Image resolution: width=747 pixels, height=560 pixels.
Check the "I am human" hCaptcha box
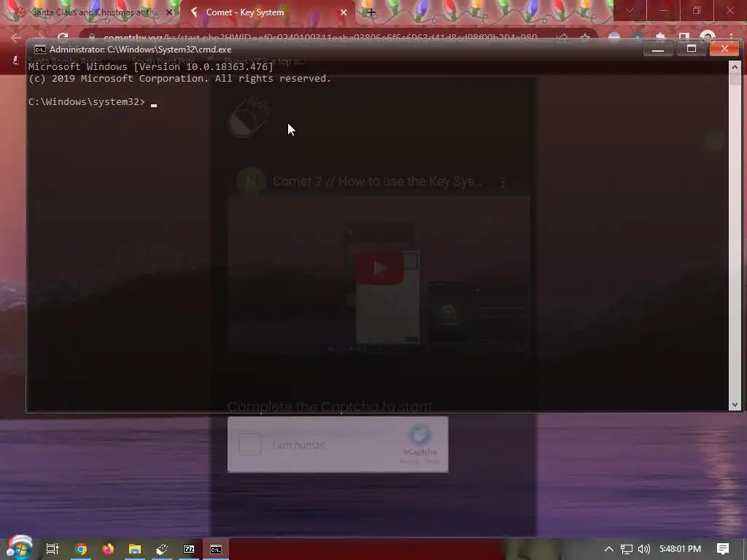pyautogui.click(x=250, y=444)
